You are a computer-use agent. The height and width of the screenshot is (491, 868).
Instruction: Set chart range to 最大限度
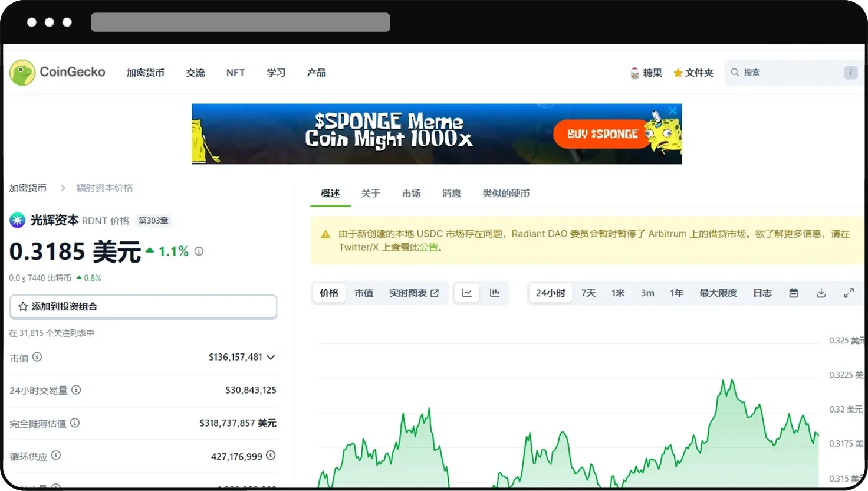tap(718, 293)
